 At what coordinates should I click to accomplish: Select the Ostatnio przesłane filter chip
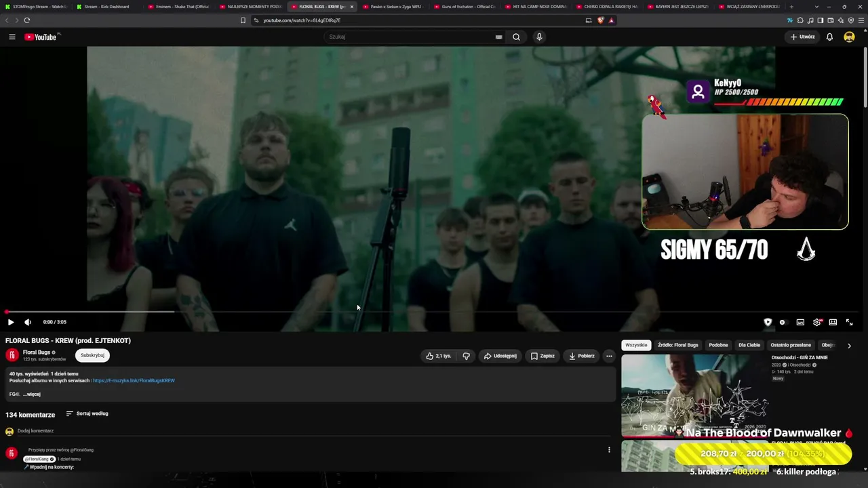(791, 345)
